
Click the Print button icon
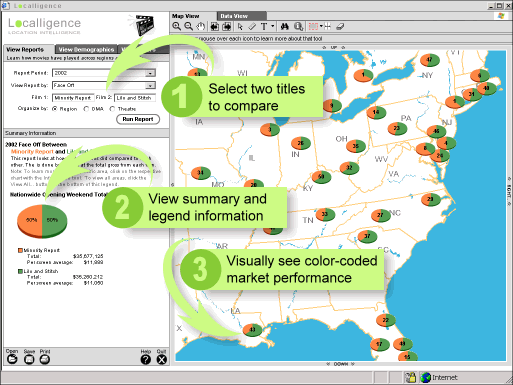(x=45, y=359)
